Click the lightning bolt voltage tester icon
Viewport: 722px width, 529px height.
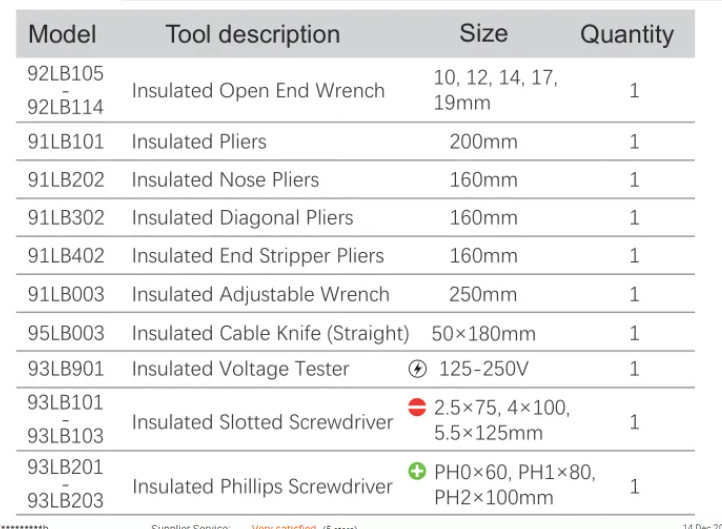pyautogui.click(x=417, y=369)
